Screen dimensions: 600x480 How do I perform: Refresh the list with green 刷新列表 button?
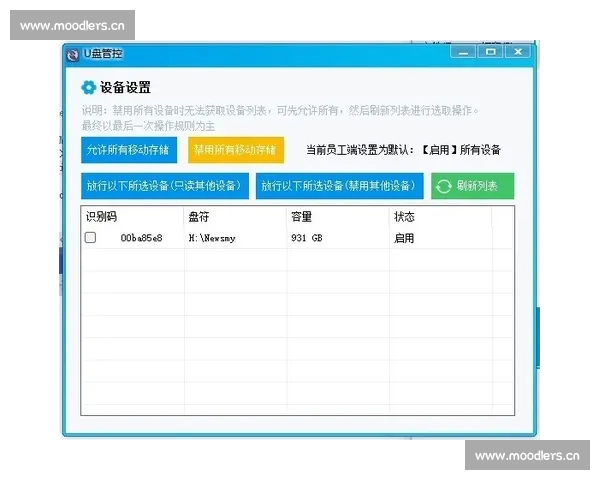473,186
